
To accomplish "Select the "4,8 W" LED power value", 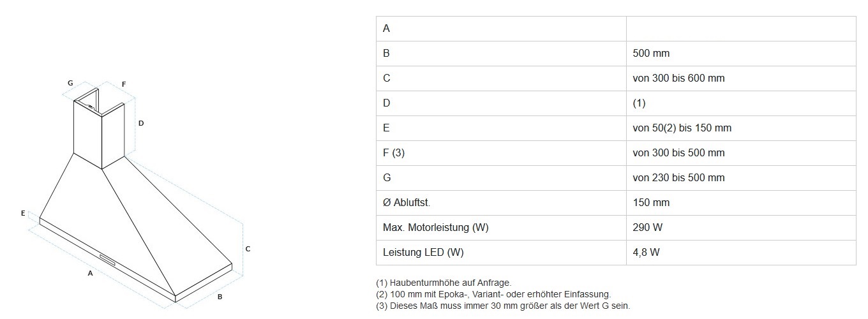I will pos(646,253).
